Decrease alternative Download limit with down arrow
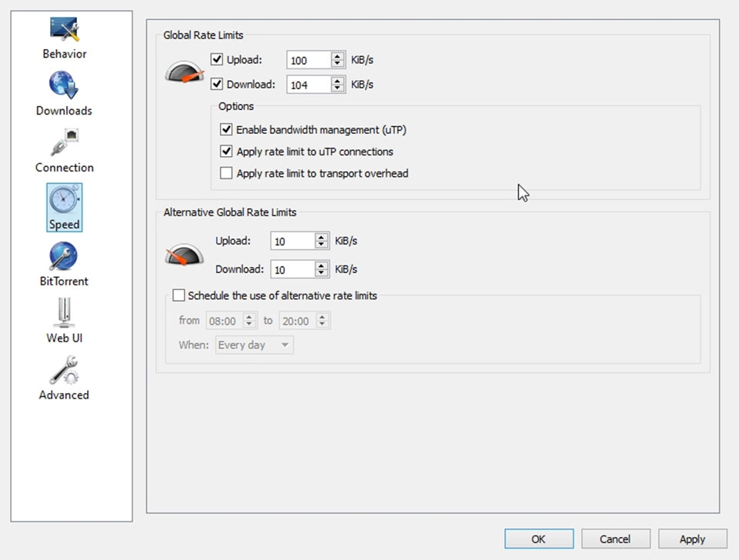739x560 pixels. (322, 273)
